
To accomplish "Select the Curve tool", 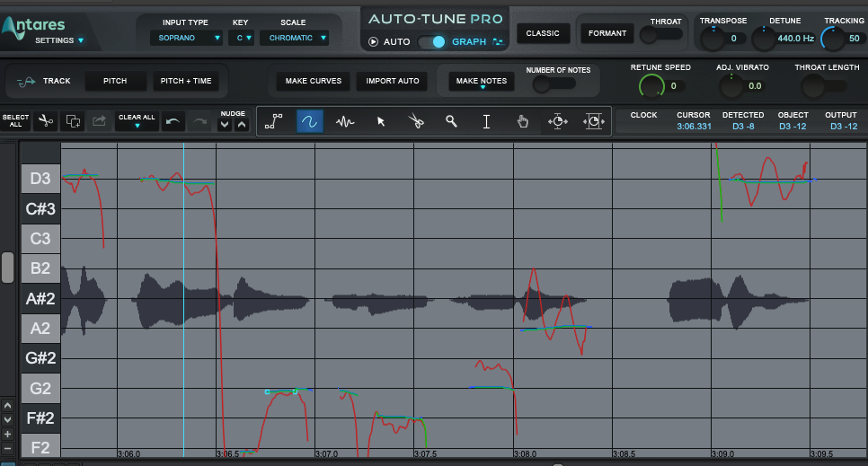I will pos(309,121).
